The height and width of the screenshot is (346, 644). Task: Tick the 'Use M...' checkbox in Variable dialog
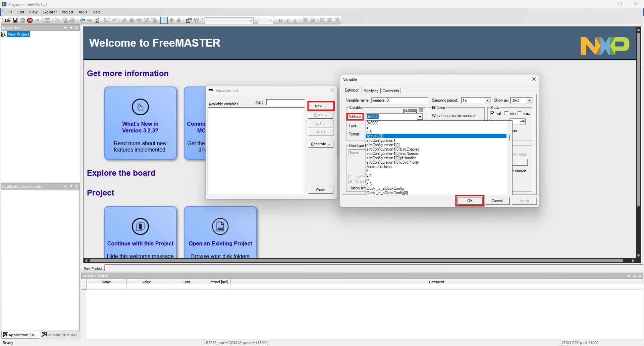351,177
